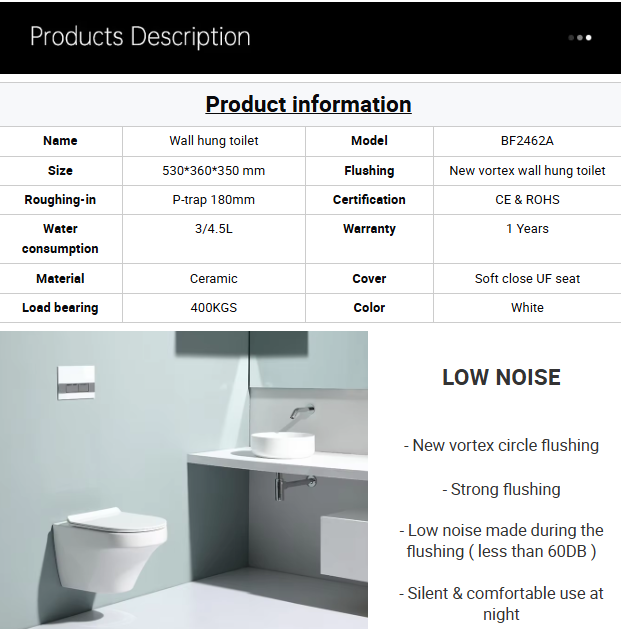Click the 'Flushing' label cell
Image resolution: width=621 pixels, height=630 pixels.
tap(369, 171)
